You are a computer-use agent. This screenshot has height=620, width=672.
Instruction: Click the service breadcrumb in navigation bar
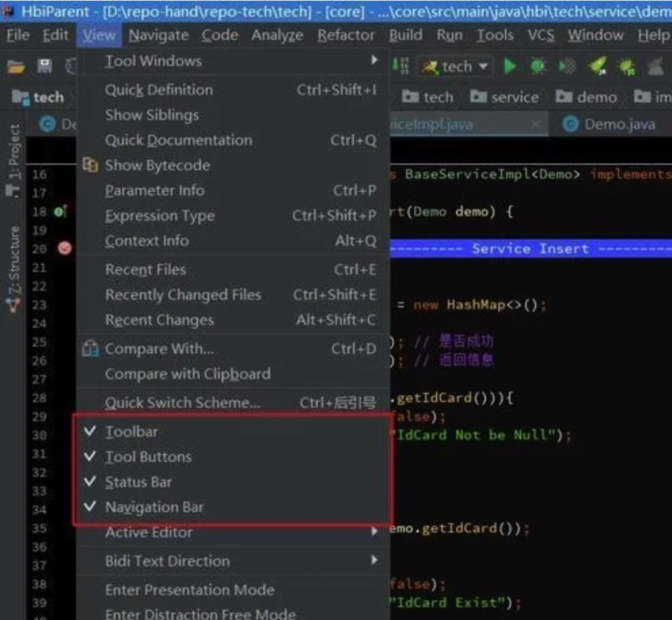[504, 97]
